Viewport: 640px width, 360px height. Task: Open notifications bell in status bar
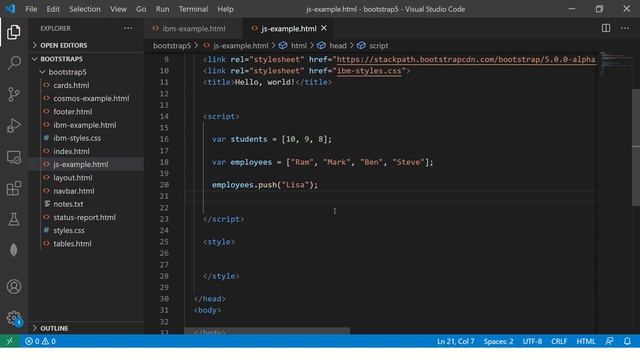pyautogui.click(x=627, y=341)
